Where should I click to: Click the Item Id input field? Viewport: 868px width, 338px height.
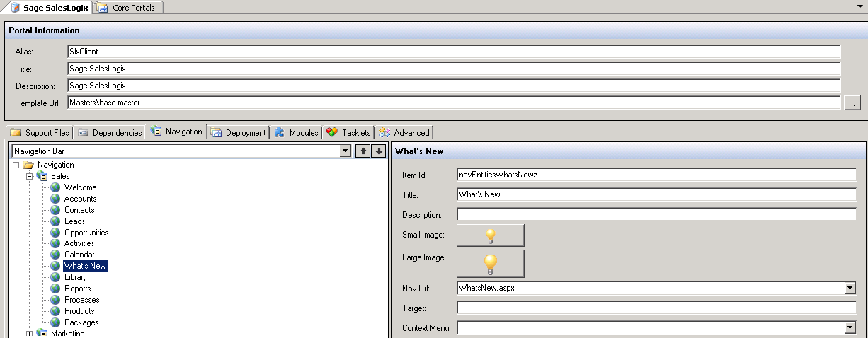click(656, 175)
